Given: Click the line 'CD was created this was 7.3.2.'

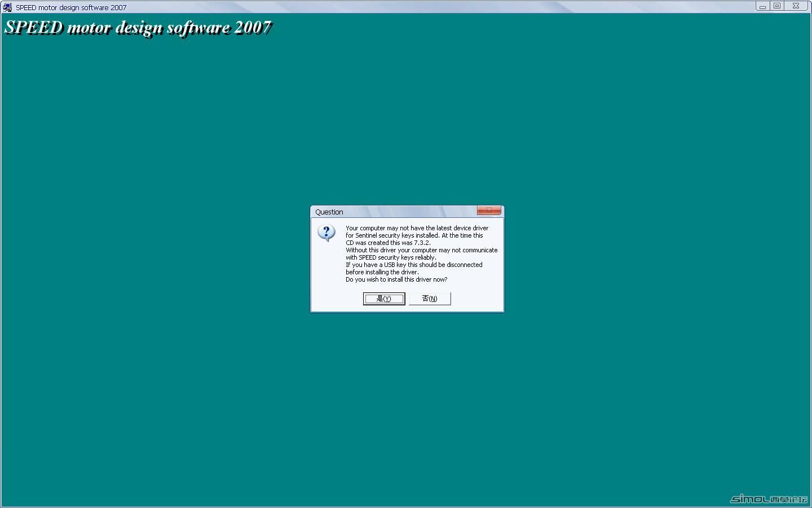Looking at the screenshot, I should pos(388,243).
